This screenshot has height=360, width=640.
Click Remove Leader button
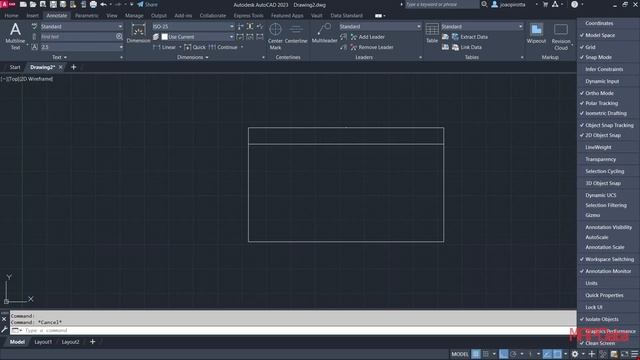pyautogui.click(x=372, y=47)
